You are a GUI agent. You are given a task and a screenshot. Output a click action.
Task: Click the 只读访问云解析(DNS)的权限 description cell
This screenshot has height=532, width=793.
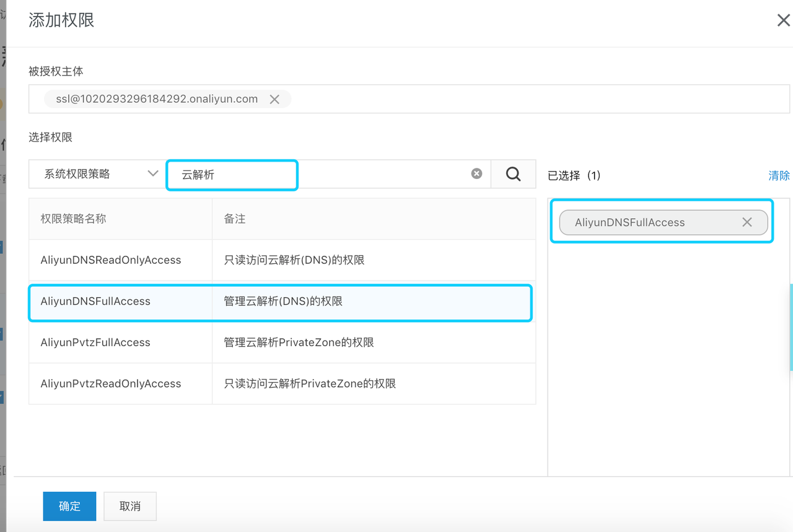294,260
